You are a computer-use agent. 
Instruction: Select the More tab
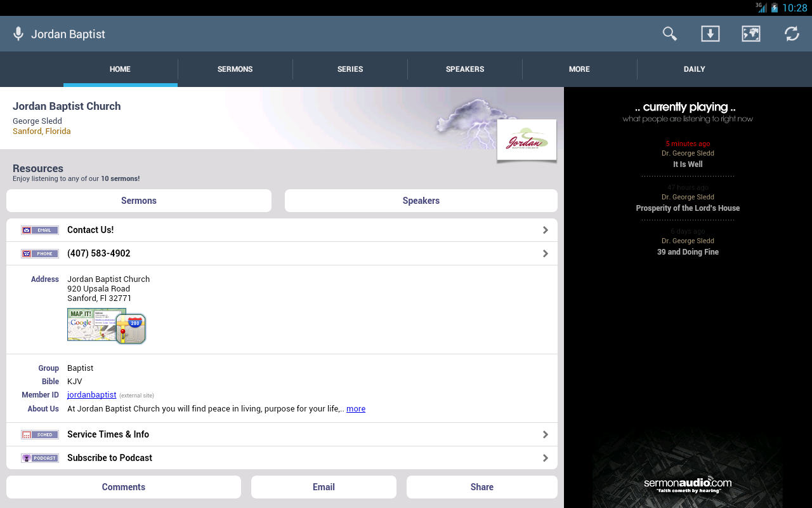(579, 69)
